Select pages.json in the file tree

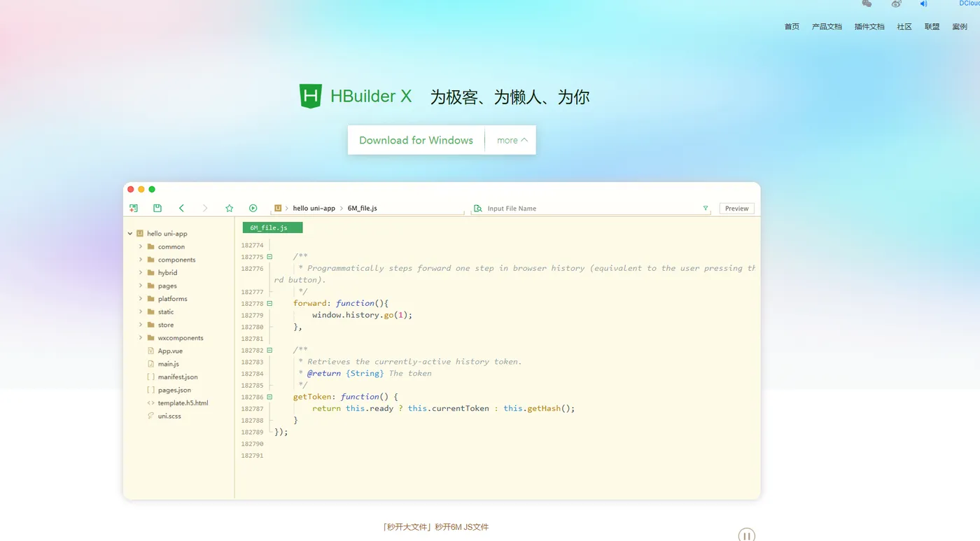coord(174,390)
